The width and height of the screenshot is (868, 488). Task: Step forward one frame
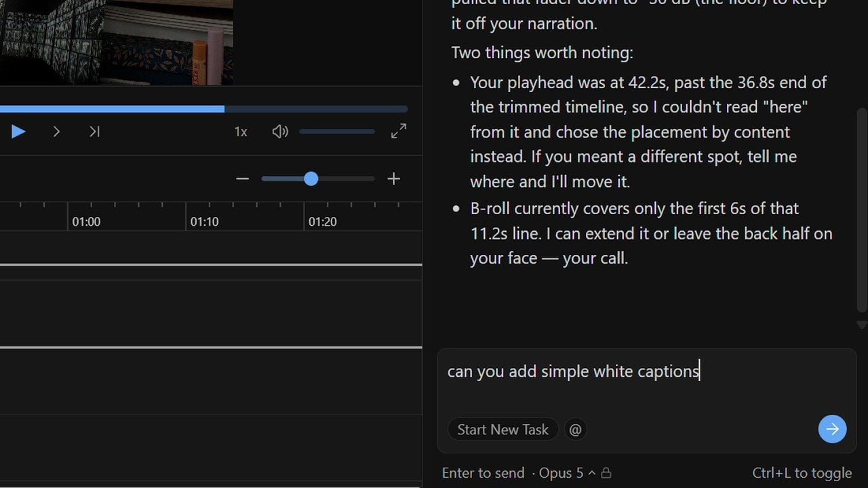click(56, 131)
